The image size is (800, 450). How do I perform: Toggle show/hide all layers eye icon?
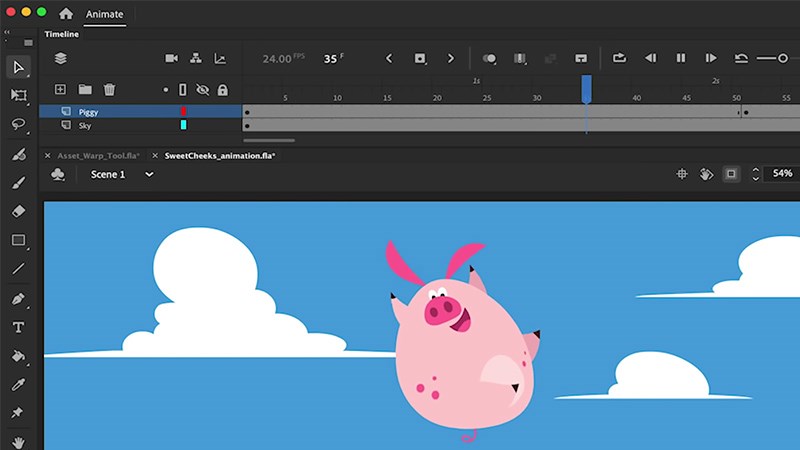[x=202, y=90]
